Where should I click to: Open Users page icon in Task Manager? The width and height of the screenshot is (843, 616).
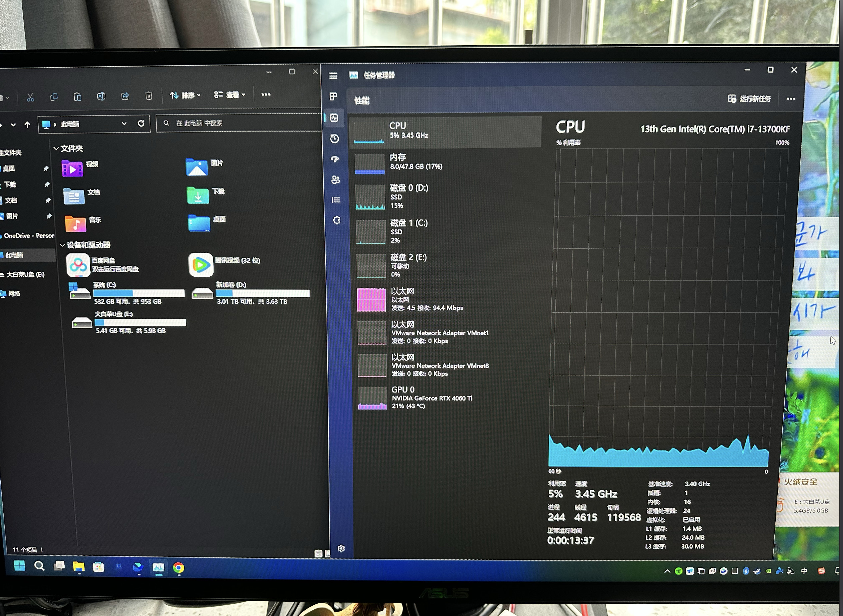pyautogui.click(x=336, y=180)
